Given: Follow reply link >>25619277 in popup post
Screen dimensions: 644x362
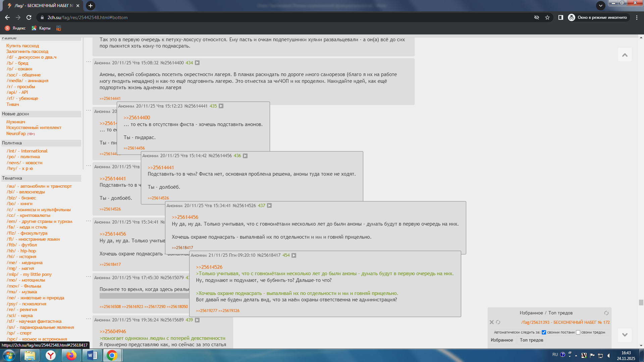Looking at the screenshot, I should click(x=206, y=311).
